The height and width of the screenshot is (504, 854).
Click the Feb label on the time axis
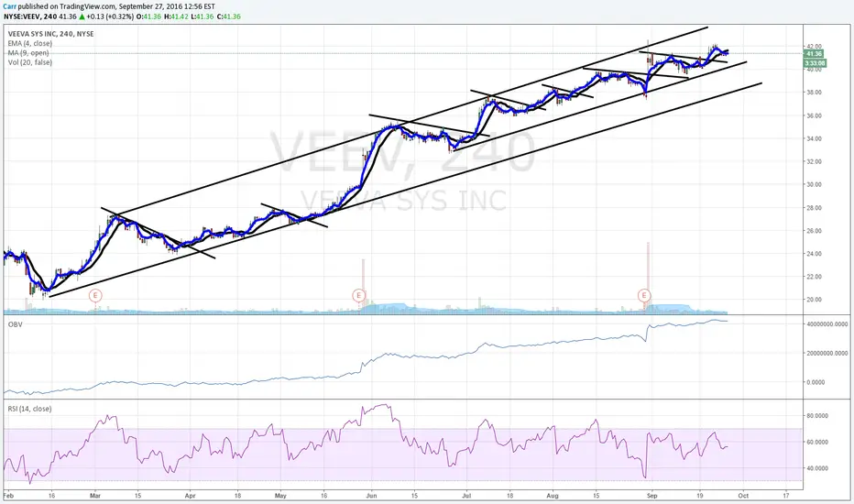[x=8, y=496]
